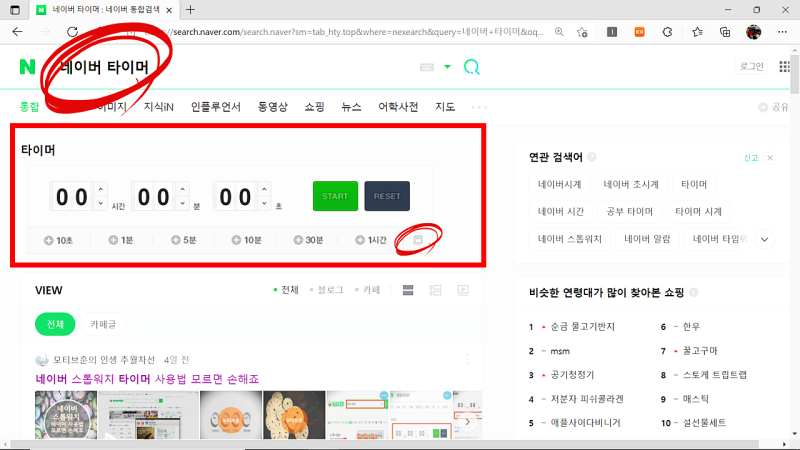The image size is (800, 450).
Task: Add 30분 to the timer
Action: pyautogui.click(x=308, y=240)
